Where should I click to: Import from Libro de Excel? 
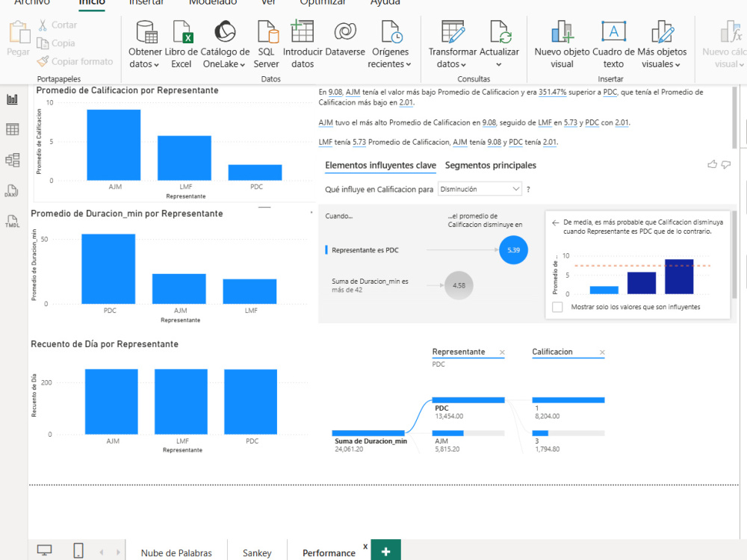click(181, 44)
